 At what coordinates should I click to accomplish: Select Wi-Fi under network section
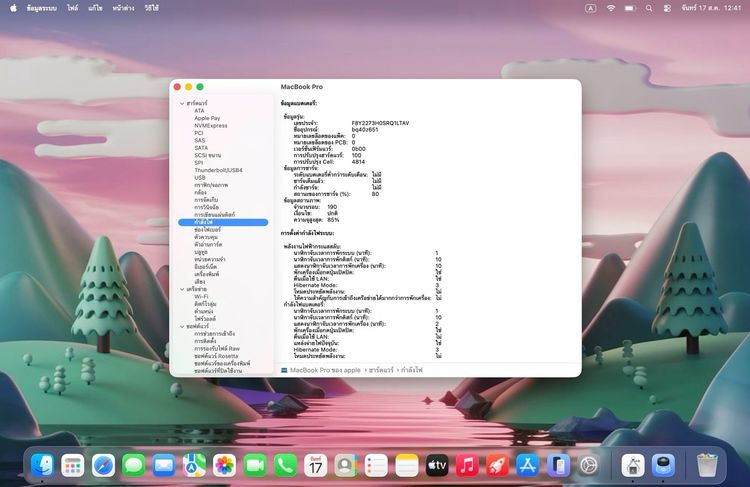coord(201,297)
